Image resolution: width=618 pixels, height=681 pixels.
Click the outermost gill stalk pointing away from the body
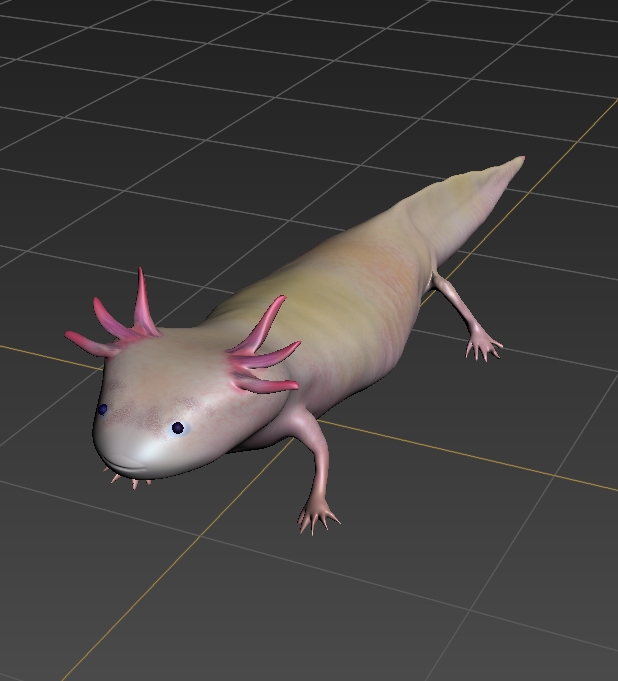click(x=85, y=342)
